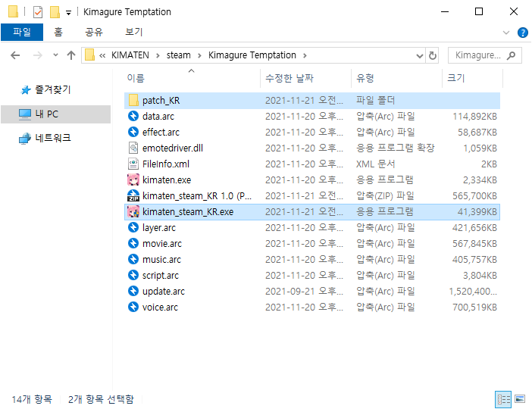Click the file name emotedriver.dll
The height and width of the screenshot is (409, 532).
(x=173, y=148)
